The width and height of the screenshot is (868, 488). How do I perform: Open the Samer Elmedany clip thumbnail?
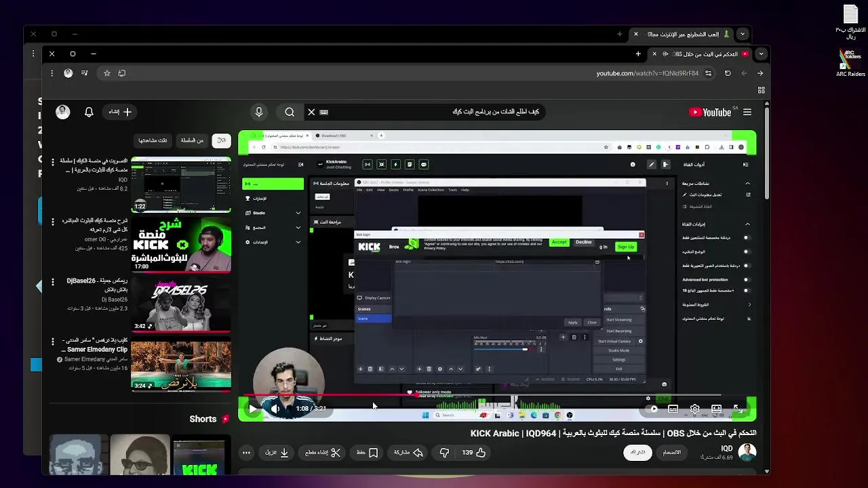point(181,363)
